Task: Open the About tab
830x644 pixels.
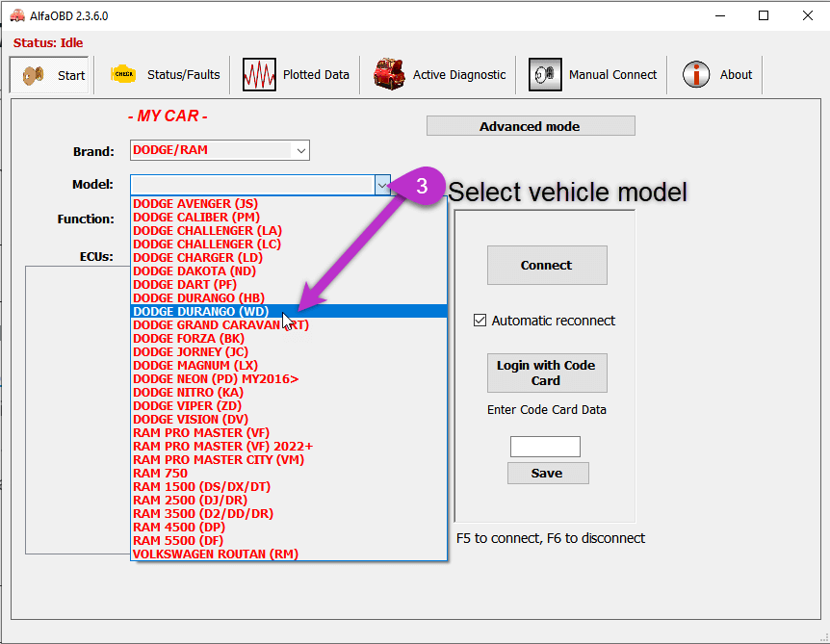Action: [x=716, y=75]
